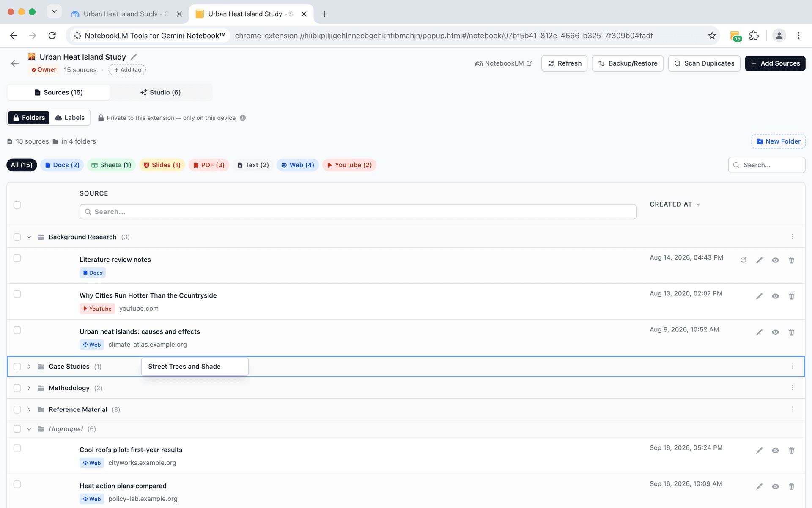Sort by the Created At column header
This screenshot has height=508, width=812.
(675, 204)
